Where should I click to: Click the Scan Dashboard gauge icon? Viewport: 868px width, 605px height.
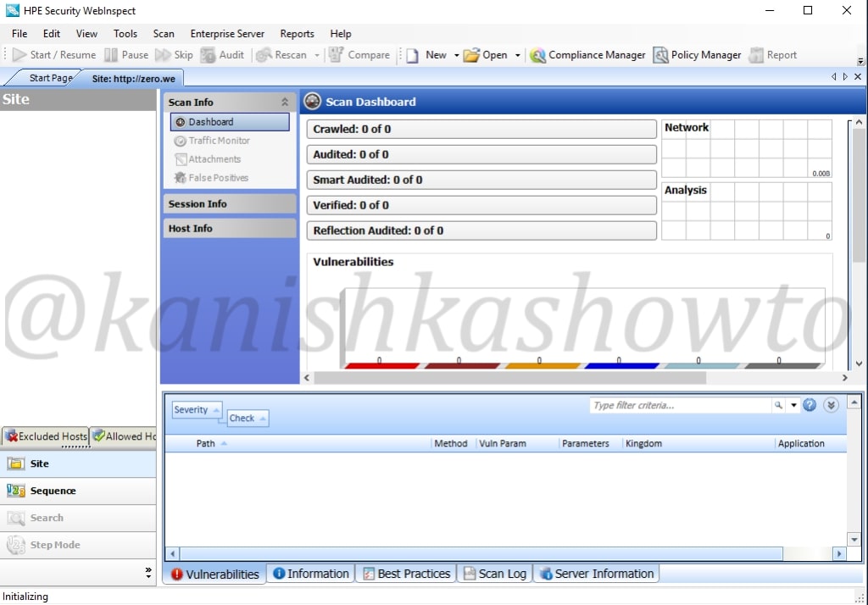(x=313, y=102)
